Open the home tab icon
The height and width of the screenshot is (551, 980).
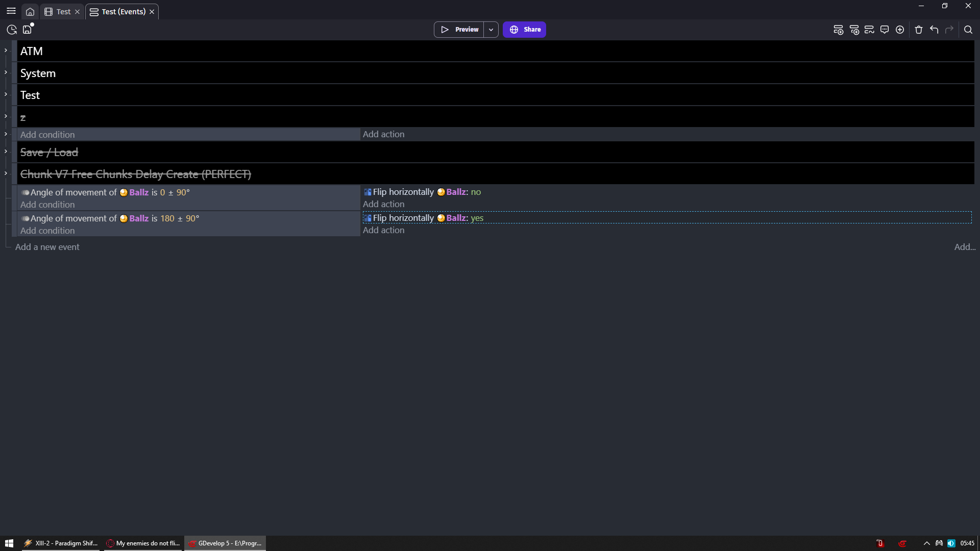(x=30, y=12)
